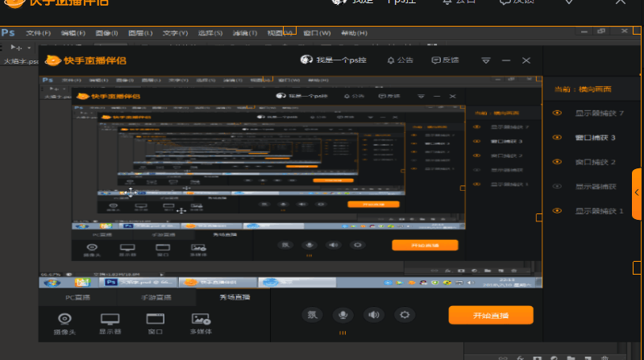
Task: Open the Photoshop 火焰字.psd button in largest taskbar
Action: 139,283
